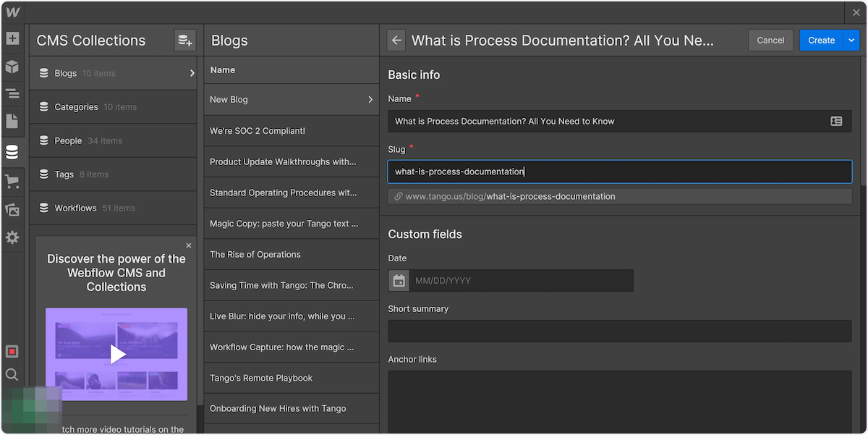Click the Webflow logo menu icon
Image resolution: width=868 pixels, height=435 pixels.
pyautogui.click(x=12, y=12)
